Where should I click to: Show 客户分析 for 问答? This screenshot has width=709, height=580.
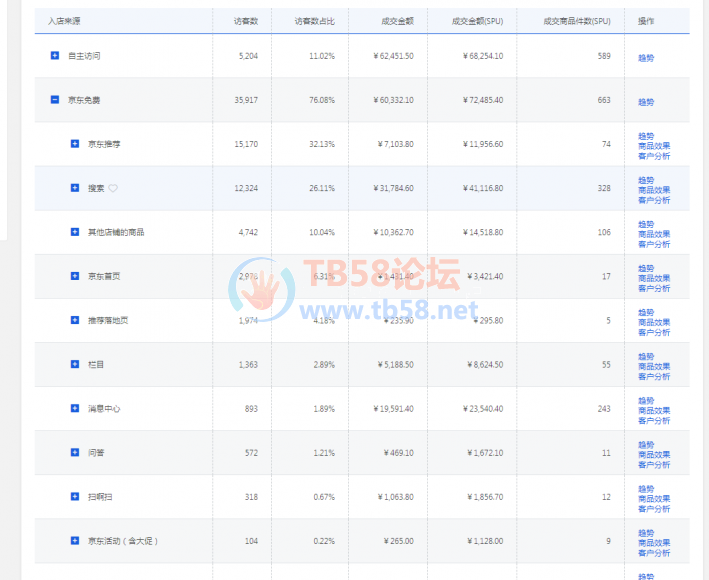pos(654,464)
